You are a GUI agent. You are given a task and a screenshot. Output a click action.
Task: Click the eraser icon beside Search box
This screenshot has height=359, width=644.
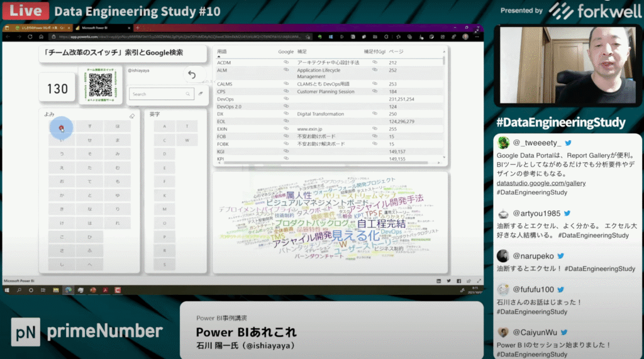[x=200, y=94]
